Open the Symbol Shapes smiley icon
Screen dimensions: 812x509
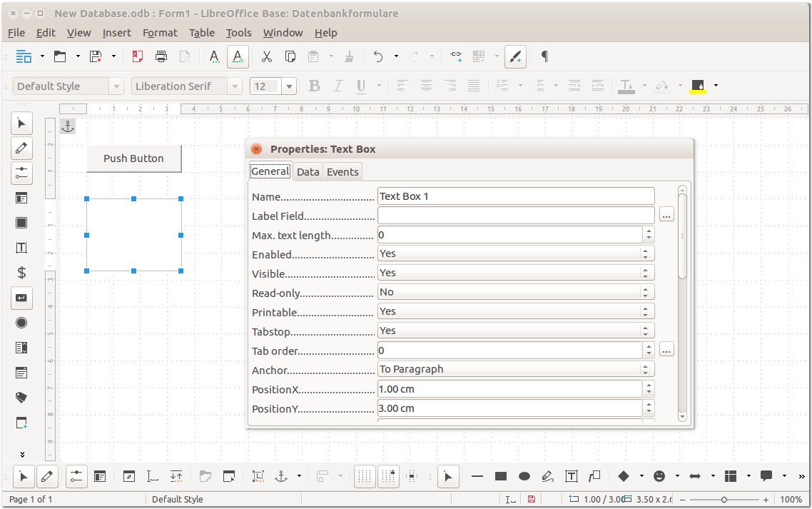pyautogui.click(x=658, y=475)
